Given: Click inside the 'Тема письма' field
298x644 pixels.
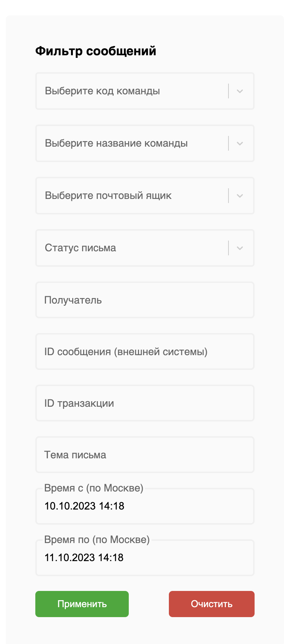Looking at the screenshot, I should 145,455.
